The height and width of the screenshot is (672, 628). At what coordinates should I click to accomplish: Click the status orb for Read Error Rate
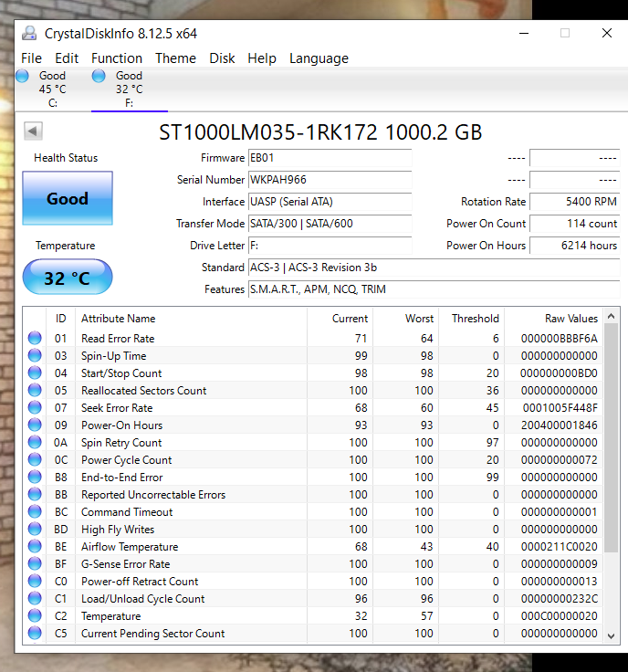pos(35,339)
